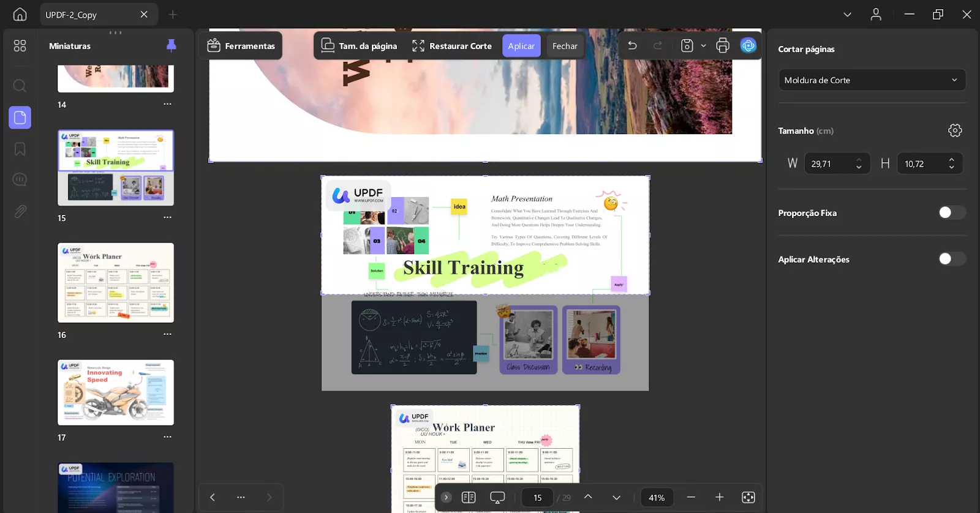
Task: Open a new tab with the plus icon
Action: coord(173,14)
